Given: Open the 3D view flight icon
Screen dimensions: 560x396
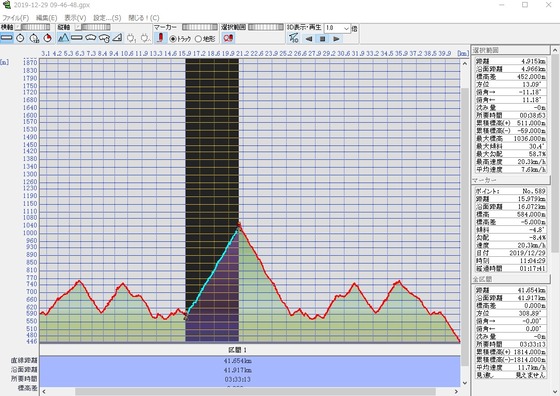Looking at the screenshot, I should (294, 38).
